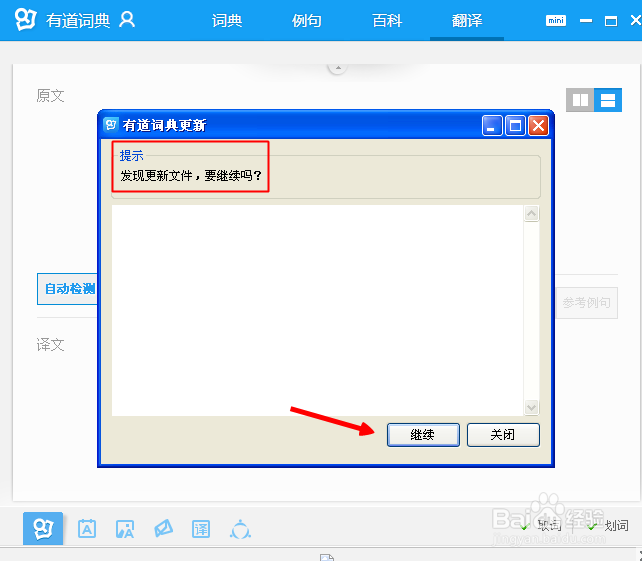Click inside the white update log area

tap(318, 310)
